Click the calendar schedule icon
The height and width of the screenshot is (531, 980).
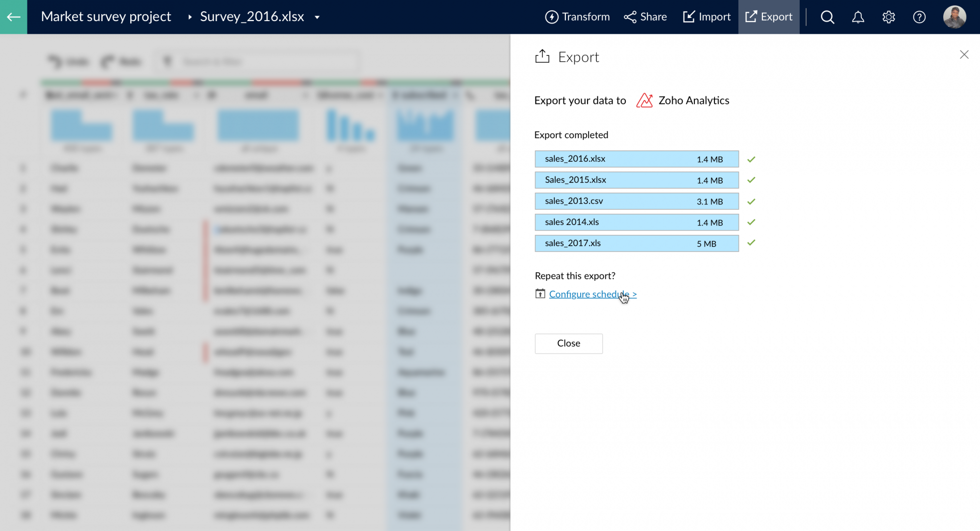540,294
